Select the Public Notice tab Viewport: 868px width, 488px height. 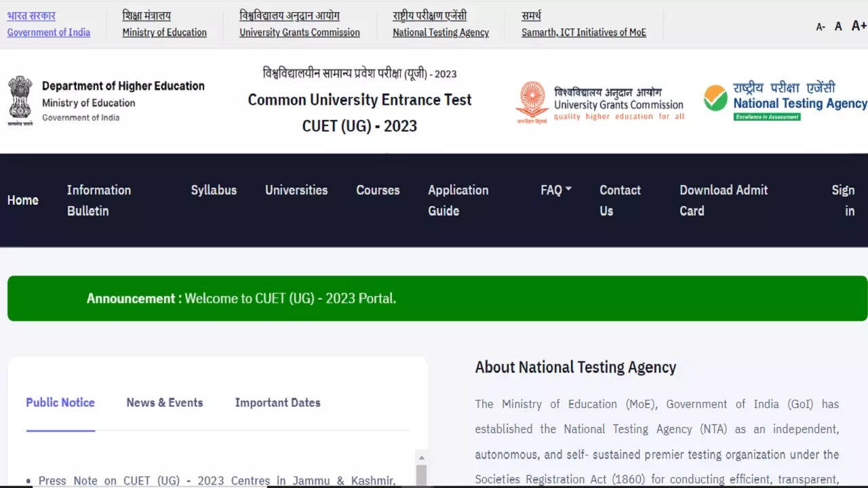click(60, 403)
